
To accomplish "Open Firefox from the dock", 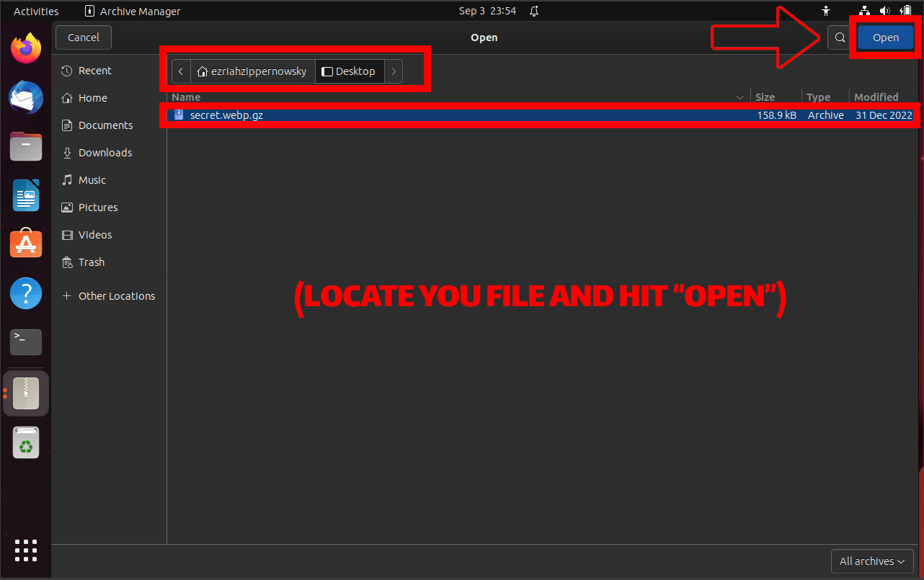I will click(x=25, y=48).
